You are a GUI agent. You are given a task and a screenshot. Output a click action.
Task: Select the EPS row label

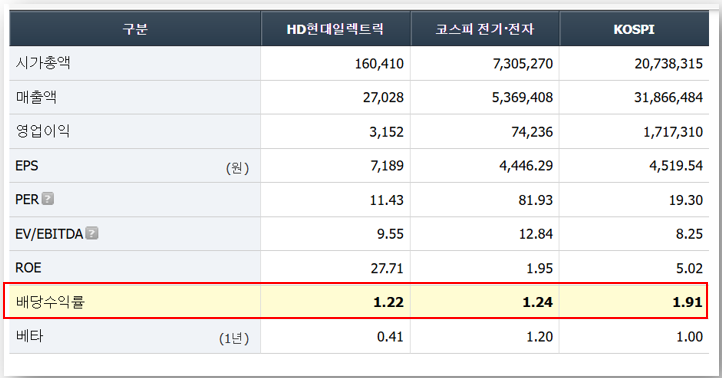pos(27,165)
